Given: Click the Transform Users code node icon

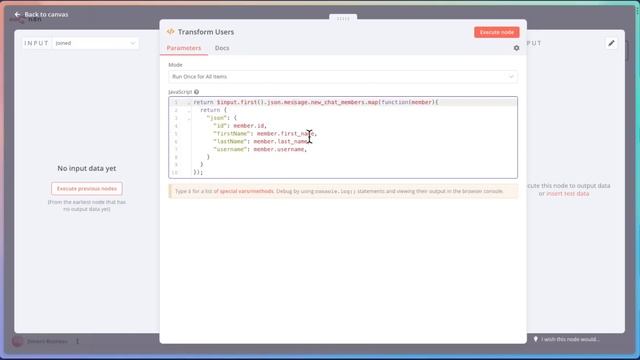Looking at the screenshot, I should click(171, 32).
